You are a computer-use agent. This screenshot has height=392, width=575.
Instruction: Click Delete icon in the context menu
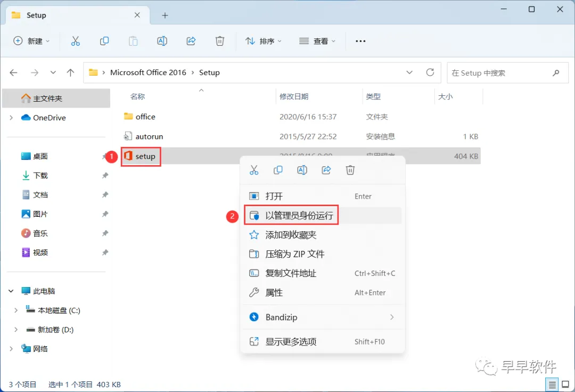pos(350,170)
